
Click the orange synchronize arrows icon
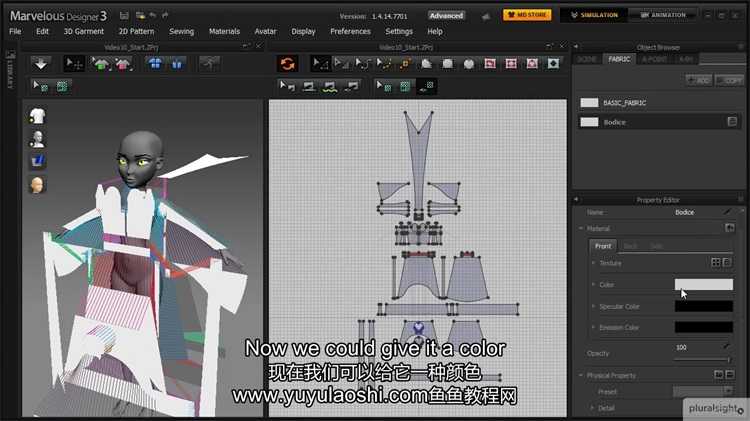click(287, 64)
